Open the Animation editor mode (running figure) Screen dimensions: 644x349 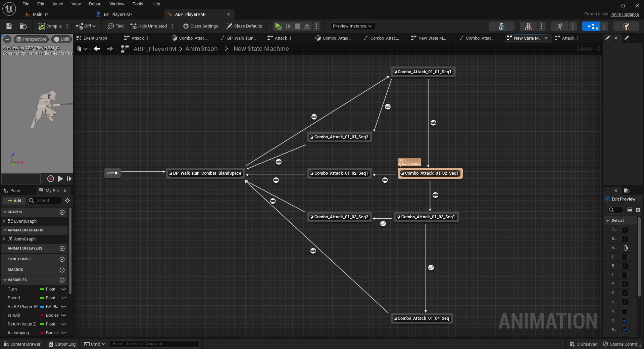tap(559, 26)
